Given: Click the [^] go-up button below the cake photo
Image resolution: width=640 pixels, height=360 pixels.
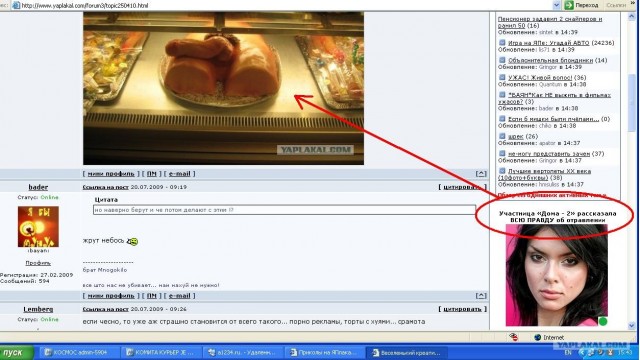Looking at the screenshot, I should point(481,173).
